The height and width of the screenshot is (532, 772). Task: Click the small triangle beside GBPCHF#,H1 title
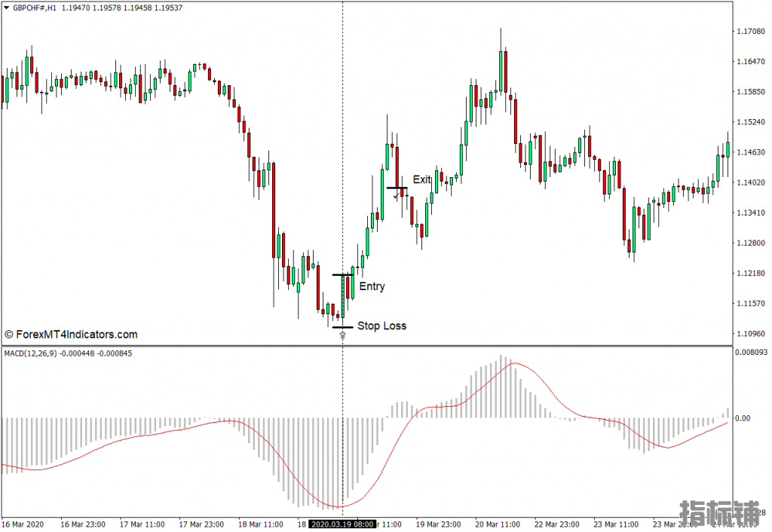tap(6, 8)
